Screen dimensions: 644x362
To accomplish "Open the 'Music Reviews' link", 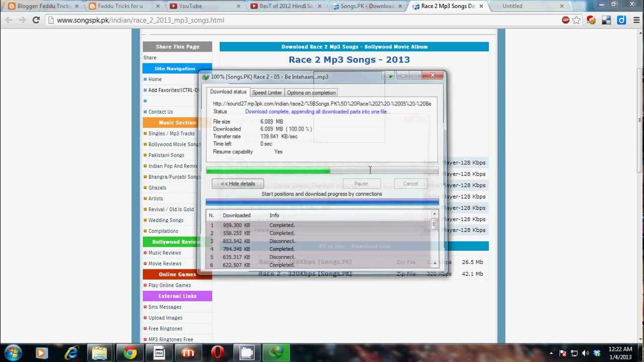I will pos(165,253).
